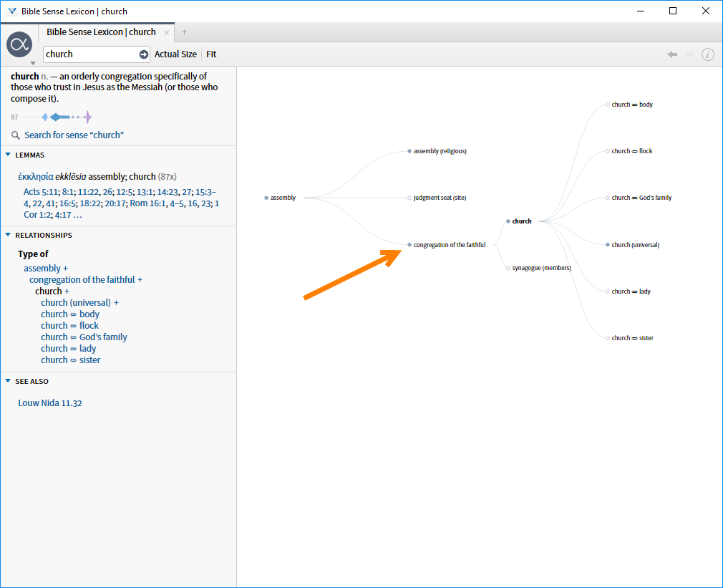Open the Acts 5:11 reference
The width and height of the screenshot is (723, 588).
point(41,192)
